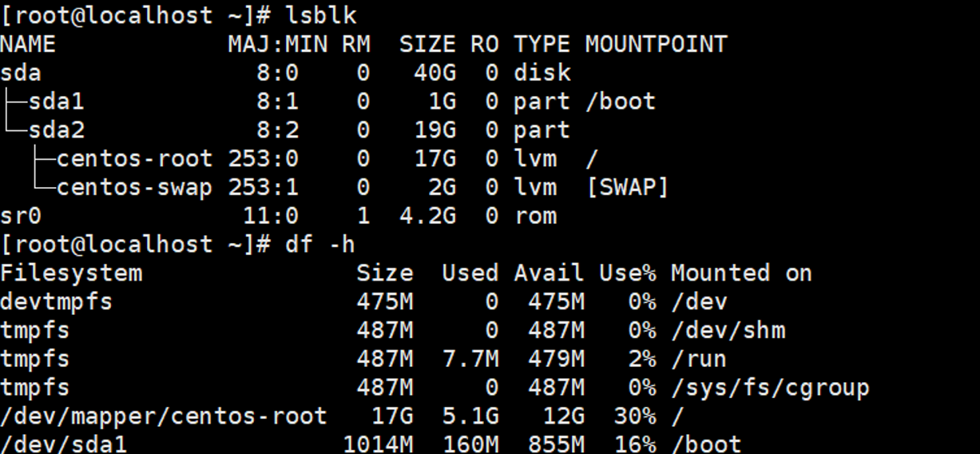
Task: Click the /dev/shm mount path
Action: pyautogui.click(x=728, y=331)
